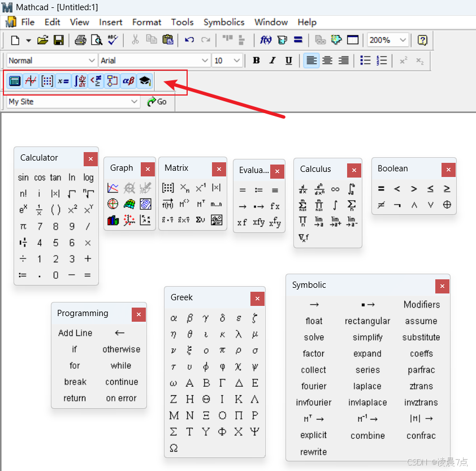
Task: Open the Boolean toolbar icon
Action: (x=96, y=81)
